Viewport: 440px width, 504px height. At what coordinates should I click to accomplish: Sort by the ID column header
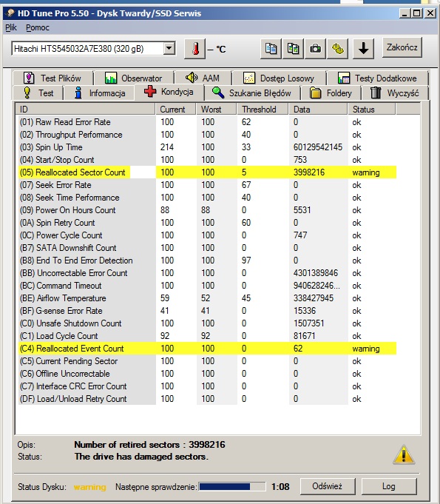click(x=86, y=110)
